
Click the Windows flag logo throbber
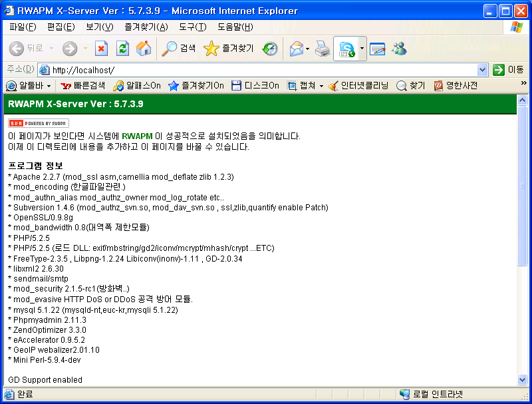[x=517, y=27]
